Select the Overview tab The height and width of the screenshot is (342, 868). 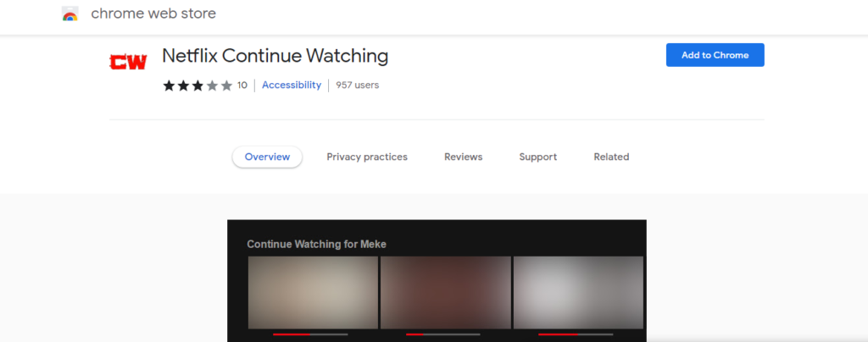click(x=267, y=157)
